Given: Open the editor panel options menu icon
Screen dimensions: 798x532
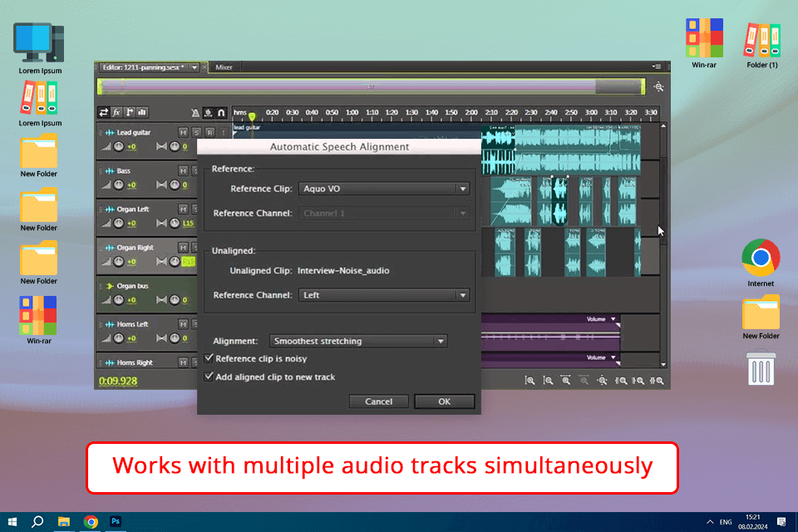Looking at the screenshot, I should pyautogui.click(x=657, y=66).
